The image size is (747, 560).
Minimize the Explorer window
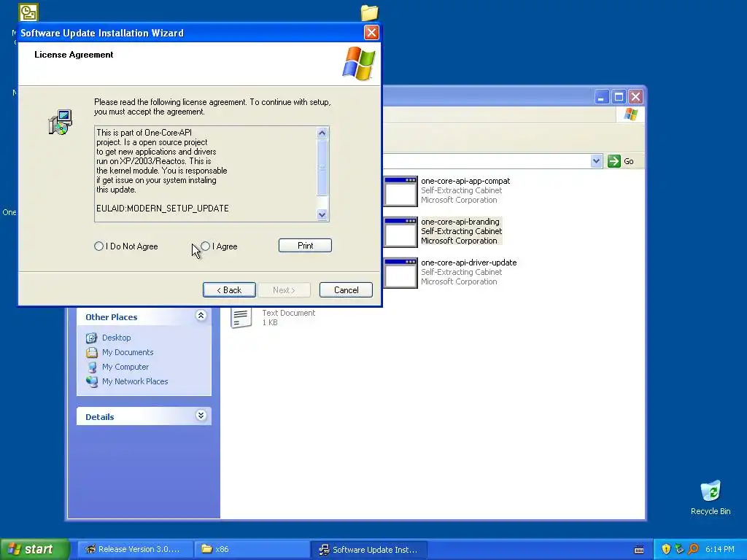click(x=602, y=97)
